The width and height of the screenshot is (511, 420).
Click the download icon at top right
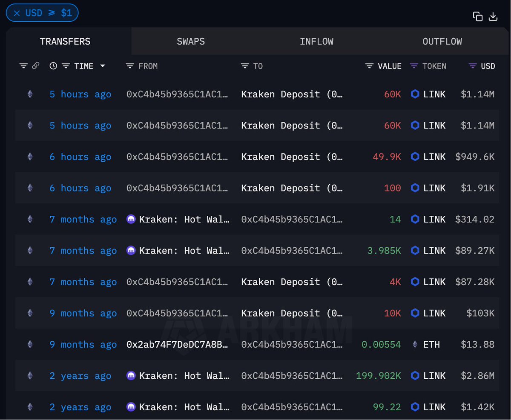(493, 17)
